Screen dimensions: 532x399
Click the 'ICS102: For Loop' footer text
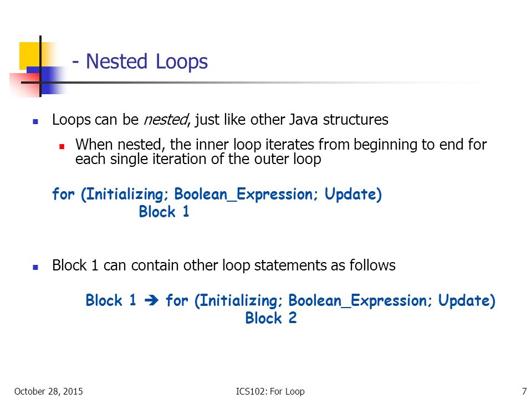270,391
